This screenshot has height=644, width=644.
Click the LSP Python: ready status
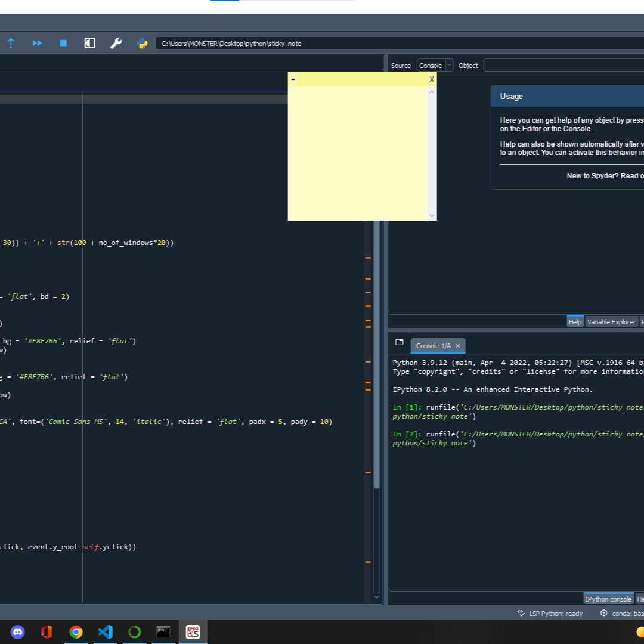556,614
